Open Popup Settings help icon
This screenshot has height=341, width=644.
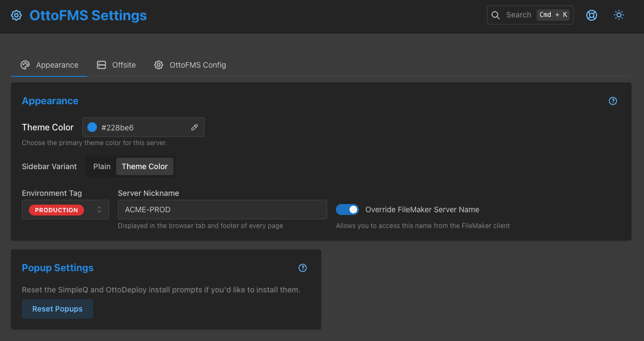[x=303, y=268]
